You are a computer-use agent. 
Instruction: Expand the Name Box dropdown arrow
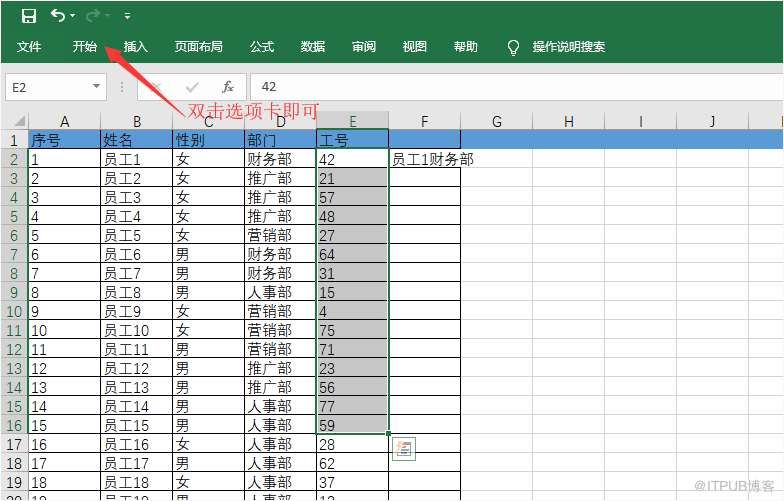(x=96, y=87)
